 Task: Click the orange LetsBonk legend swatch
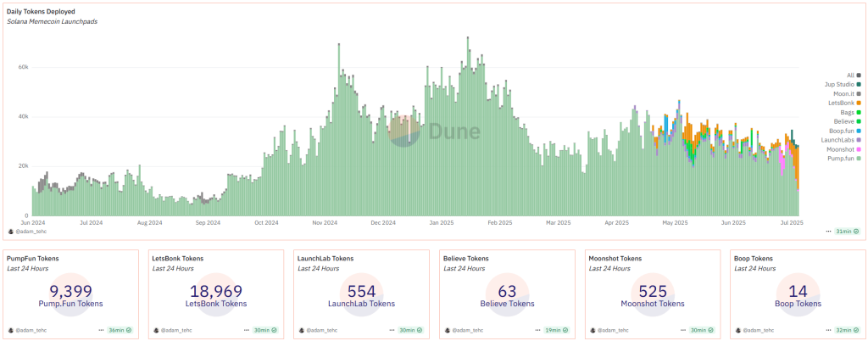(x=859, y=103)
